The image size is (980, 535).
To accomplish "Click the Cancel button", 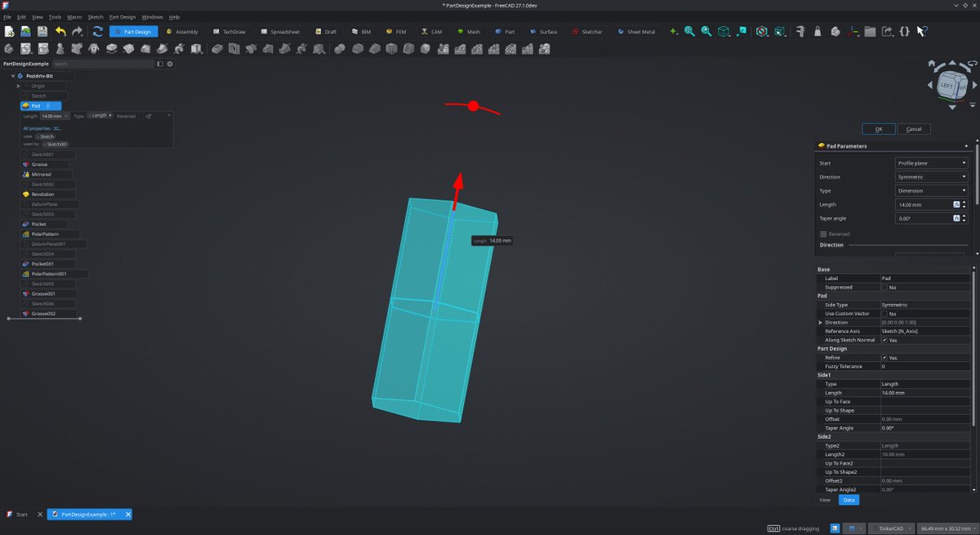I will tap(914, 129).
